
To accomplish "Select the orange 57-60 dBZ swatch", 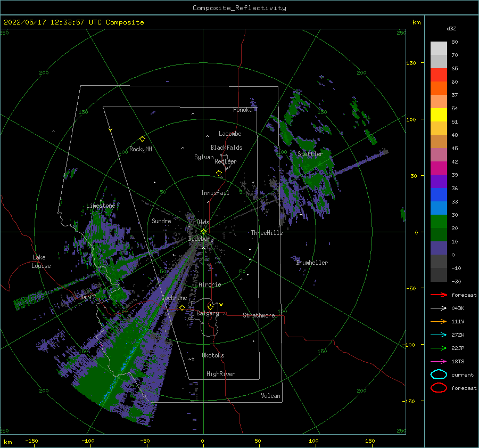I will pyautogui.click(x=439, y=88).
